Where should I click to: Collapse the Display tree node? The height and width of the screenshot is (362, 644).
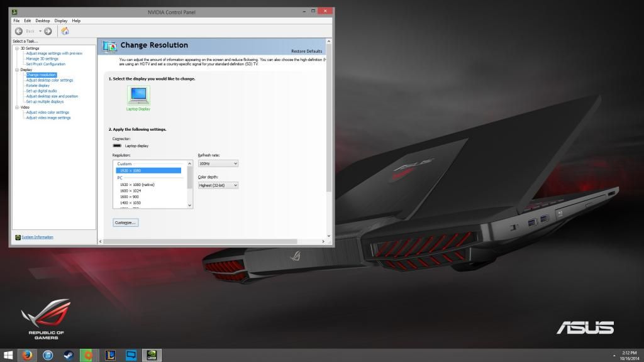pos(17,70)
